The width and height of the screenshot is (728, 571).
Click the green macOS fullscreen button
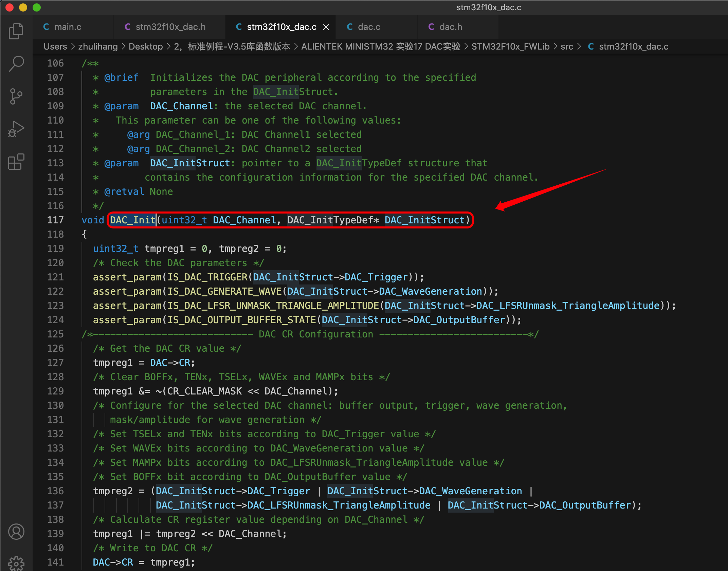pos(37,7)
